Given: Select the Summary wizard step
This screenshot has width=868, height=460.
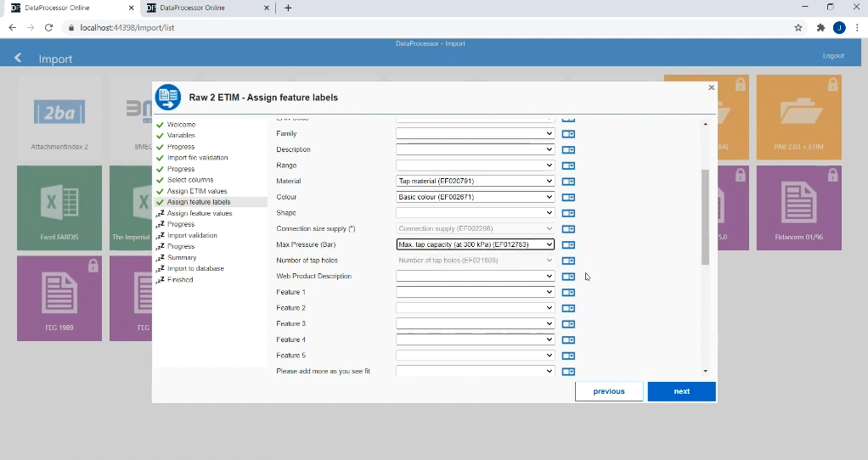Looking at the screenshot, I should [182, 257].
